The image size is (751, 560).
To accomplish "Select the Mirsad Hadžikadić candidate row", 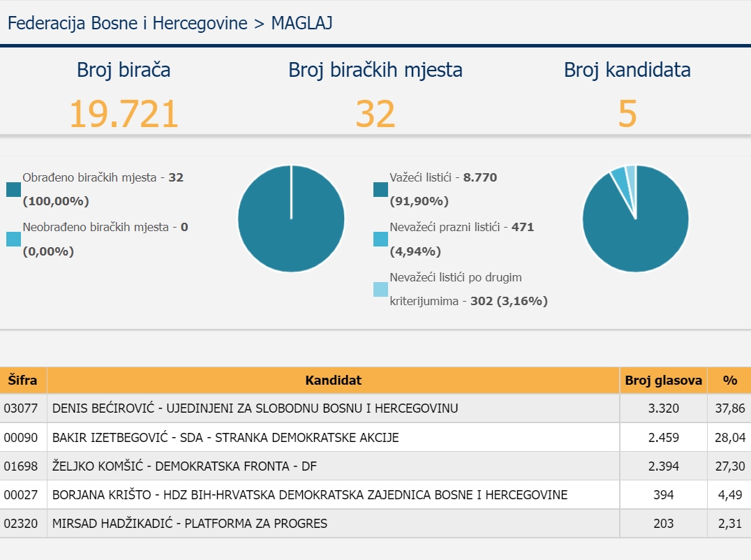I will click(x=189, y=524).
